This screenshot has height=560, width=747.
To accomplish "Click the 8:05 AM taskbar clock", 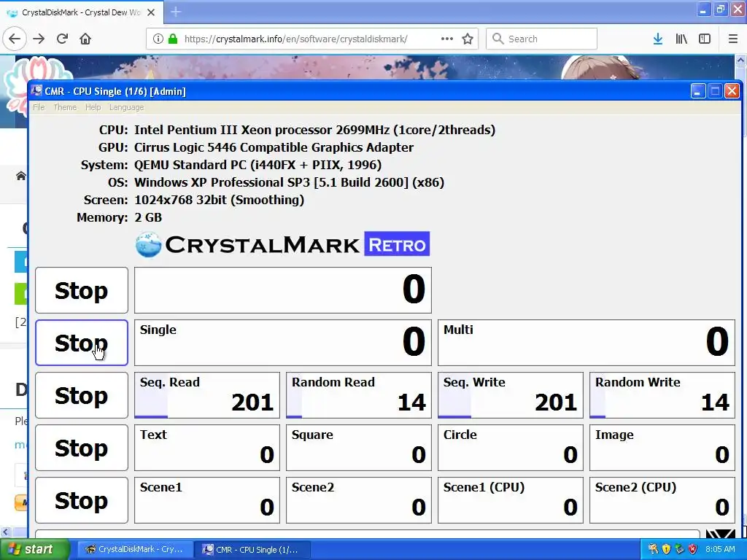I will tap(720, 549).
